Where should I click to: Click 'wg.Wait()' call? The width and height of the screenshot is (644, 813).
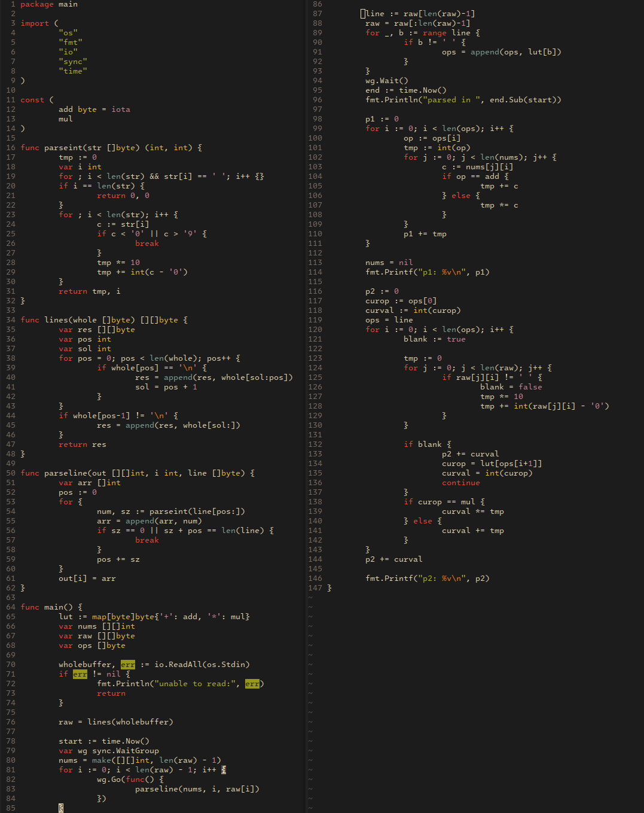pos(387,81)
